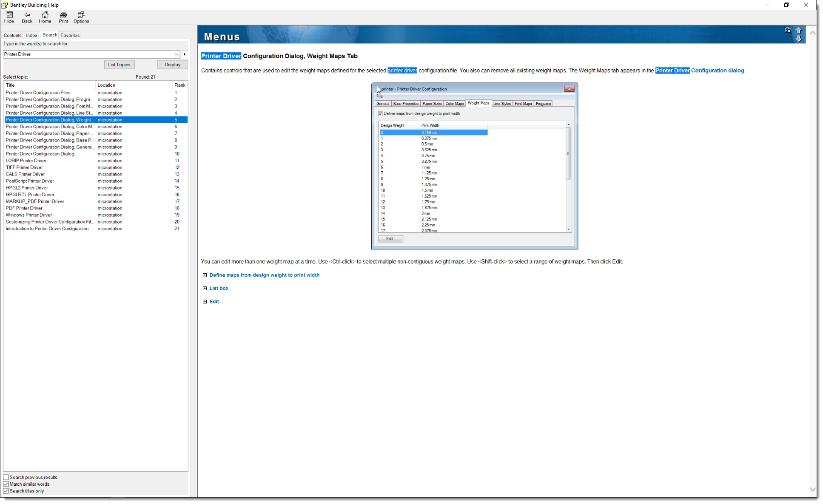Image resolution: width=823 pixels, height=504 pixels.
Task: Click the Define maps from design weight link
Action: (x=264, y=275)
